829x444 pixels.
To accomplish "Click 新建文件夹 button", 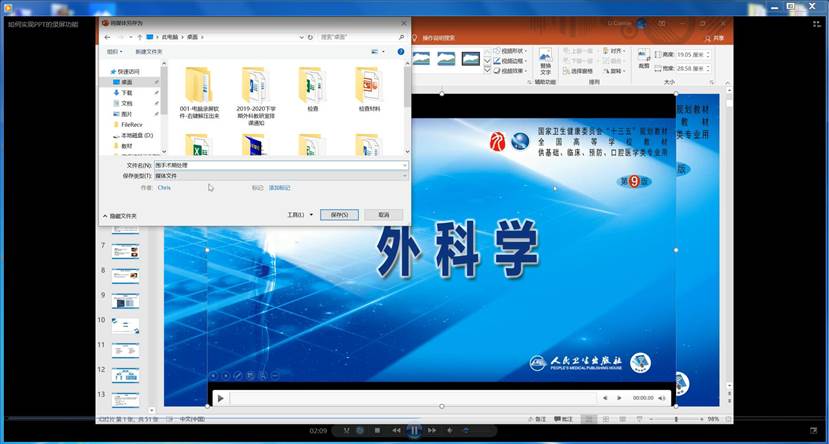I will [x=149, y=52].
